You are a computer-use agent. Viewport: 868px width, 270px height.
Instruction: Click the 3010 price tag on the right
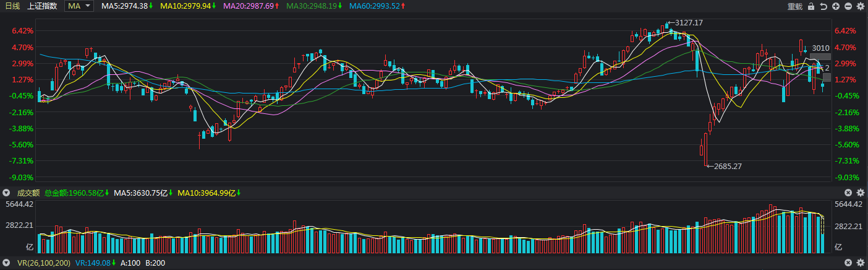pyautogui.click(x=820, y=48)
